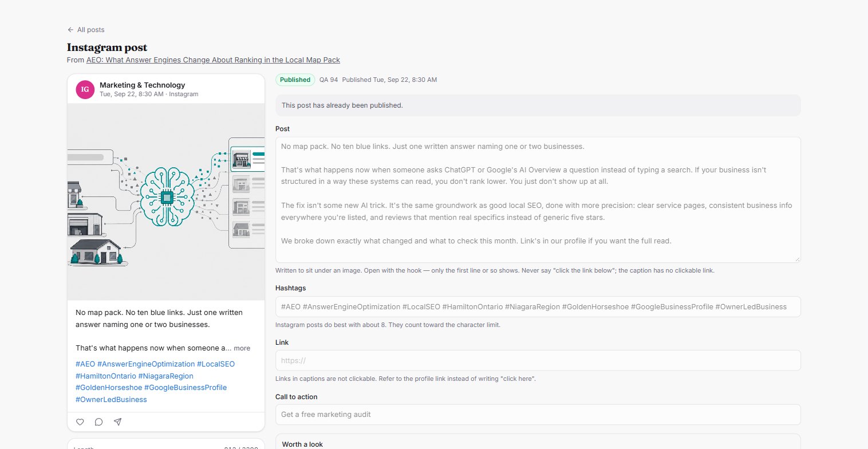Click the 'Call to action' field label
868x449 pixels.
pos(296,397)
